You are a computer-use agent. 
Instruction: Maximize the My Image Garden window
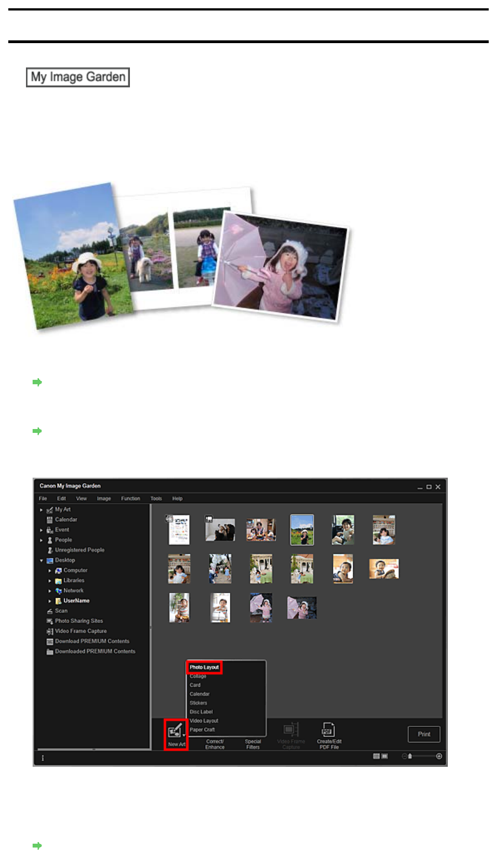click(x=428, y=487)
